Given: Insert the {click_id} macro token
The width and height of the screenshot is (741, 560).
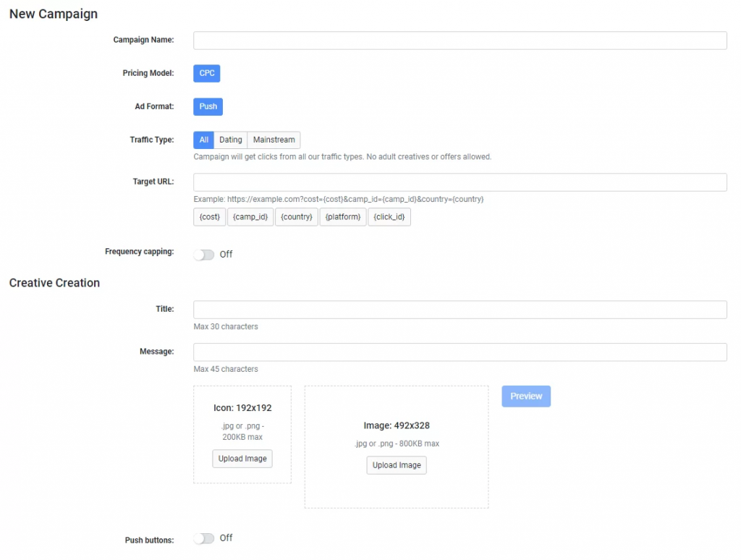Looking at the screenshot, I should (x=389, y=217).
